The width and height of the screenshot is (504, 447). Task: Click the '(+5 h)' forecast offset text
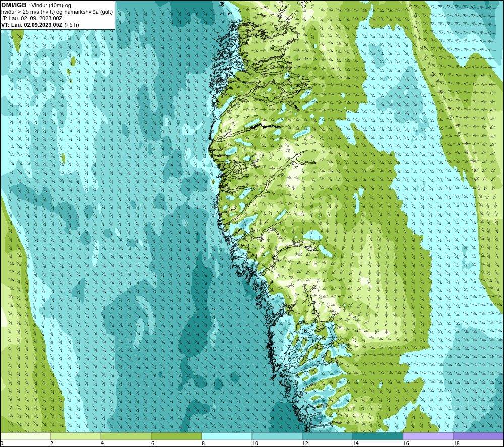pyautogui.click(x=72, y=24)
